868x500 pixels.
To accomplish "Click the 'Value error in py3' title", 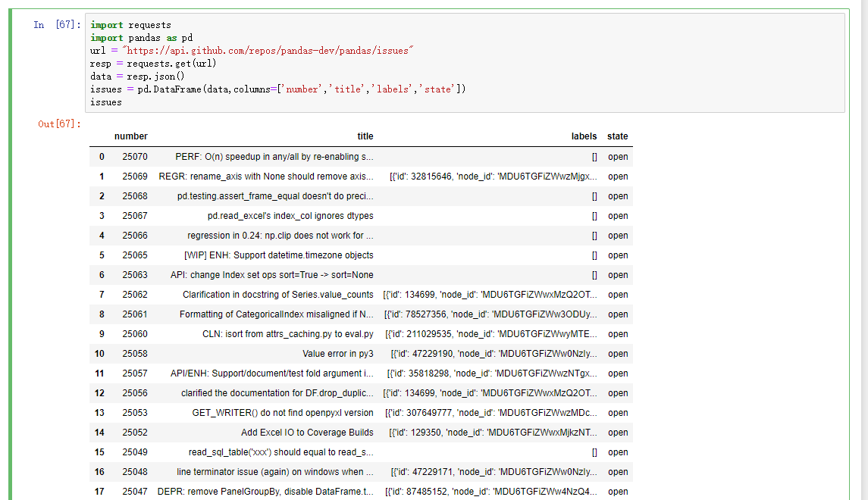I will (337, 354).
